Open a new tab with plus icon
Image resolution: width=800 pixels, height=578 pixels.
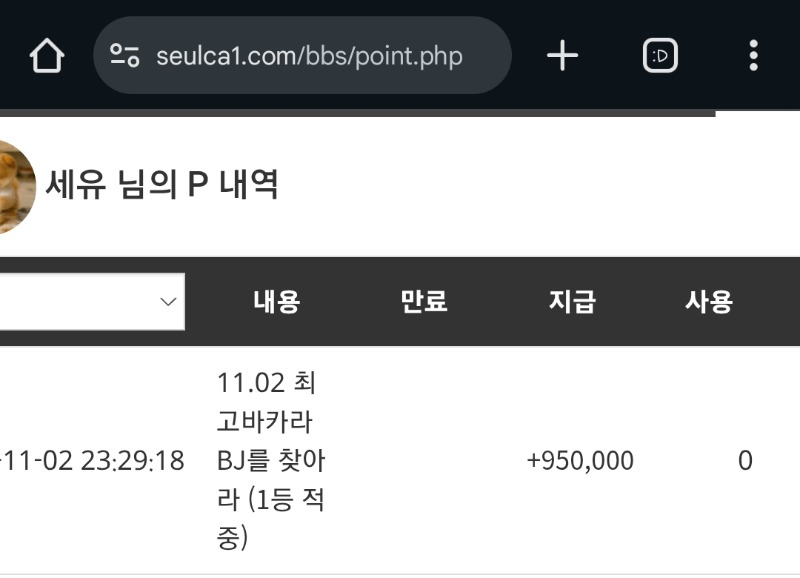pyautogui.click(x=562, y=56)
